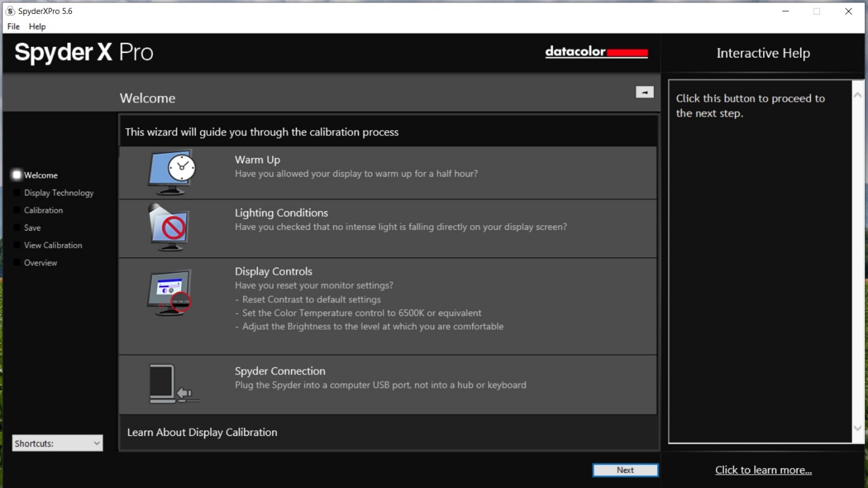Select the Calibration step in sidebar
This screenshot has width=868, height=488.
point(43,211)
